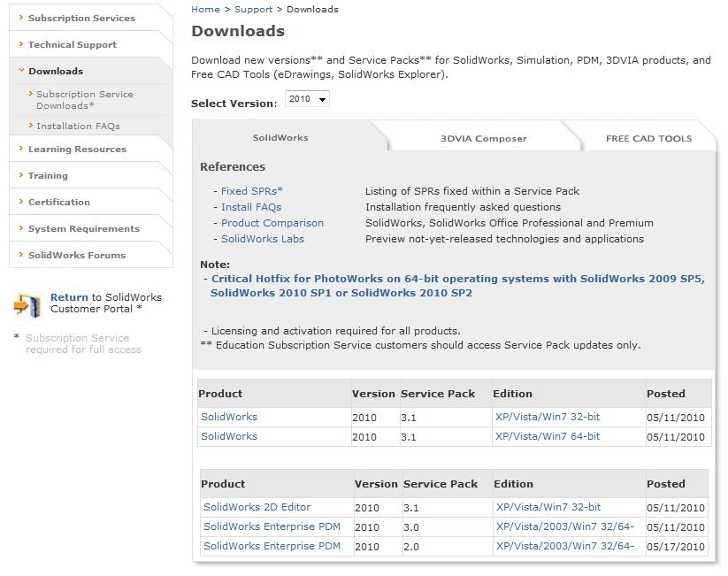This screenshot has height=576, width=728.
Task: Open Subscription Service Downloads sidebar link
Action: (85, 100)
